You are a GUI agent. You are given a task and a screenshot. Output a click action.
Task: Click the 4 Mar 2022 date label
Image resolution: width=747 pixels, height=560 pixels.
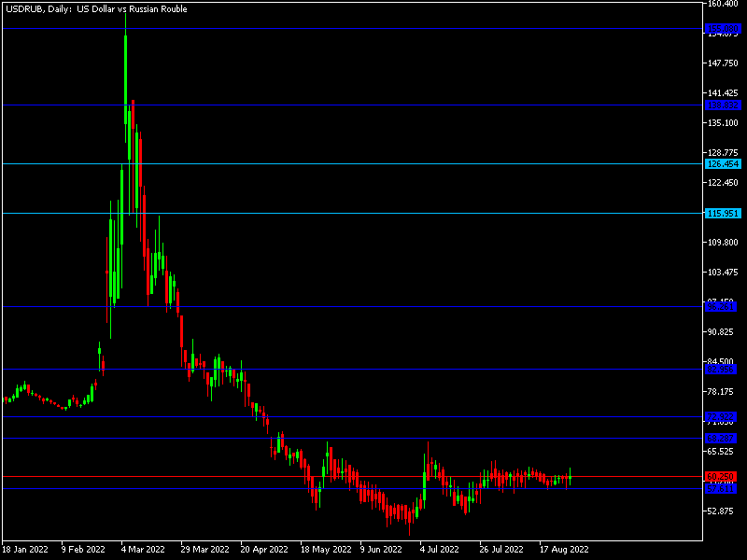tap(143, 549)
